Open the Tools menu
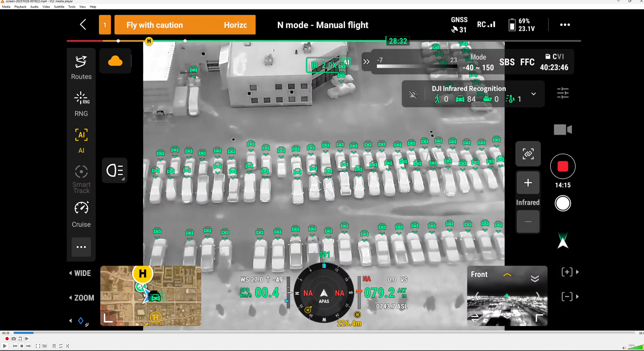The image size is (644, 351). (72, 7)
